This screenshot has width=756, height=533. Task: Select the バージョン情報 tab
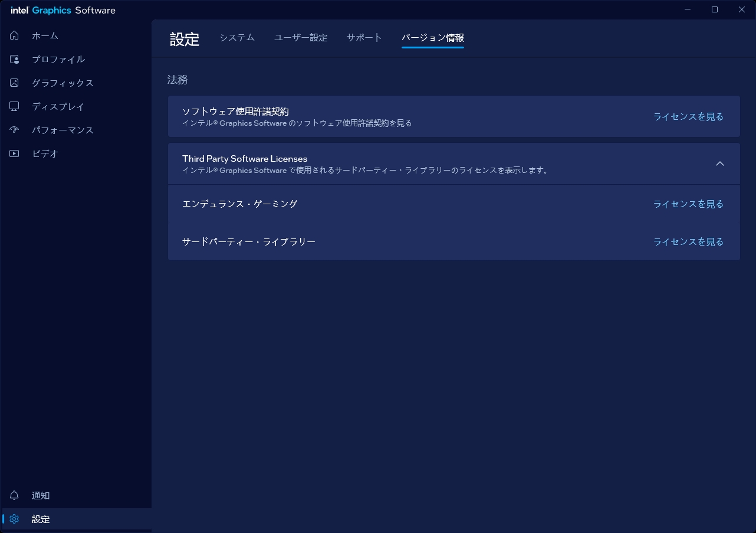point(433,38)
